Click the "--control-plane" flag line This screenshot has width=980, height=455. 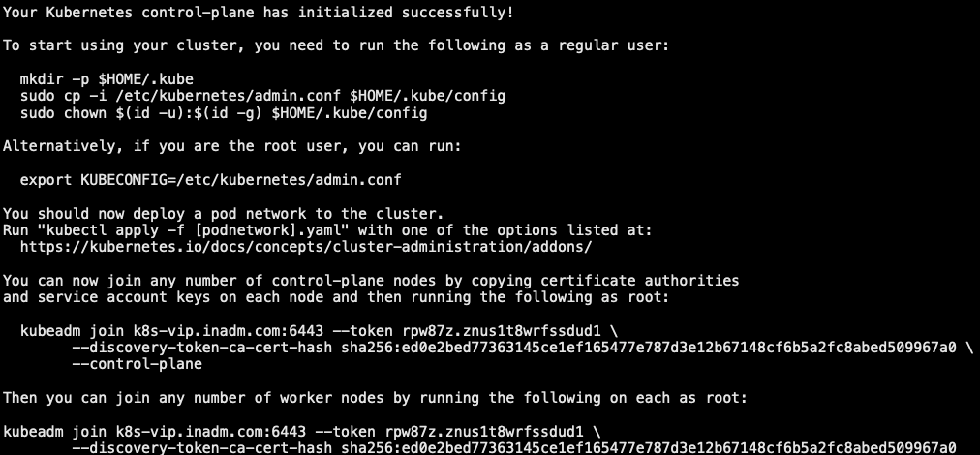(137, 364)
